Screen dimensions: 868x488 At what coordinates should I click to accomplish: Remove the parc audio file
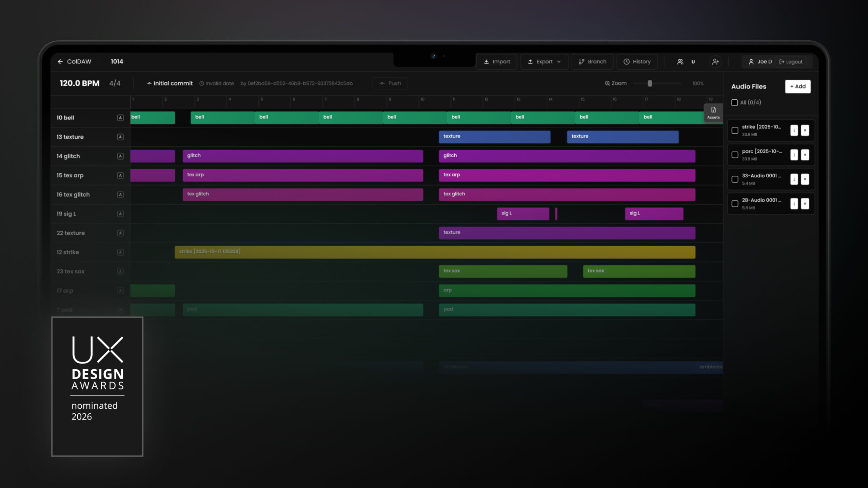805,155
